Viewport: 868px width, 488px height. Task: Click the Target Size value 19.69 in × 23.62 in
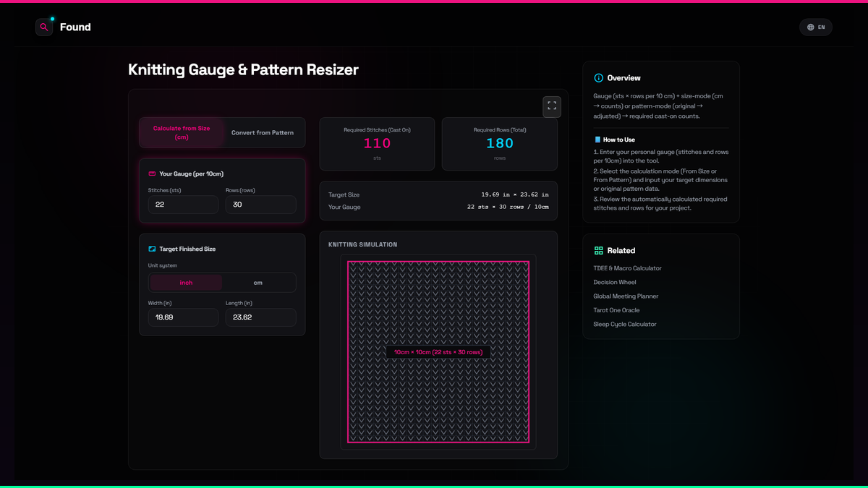coord(515,194)
